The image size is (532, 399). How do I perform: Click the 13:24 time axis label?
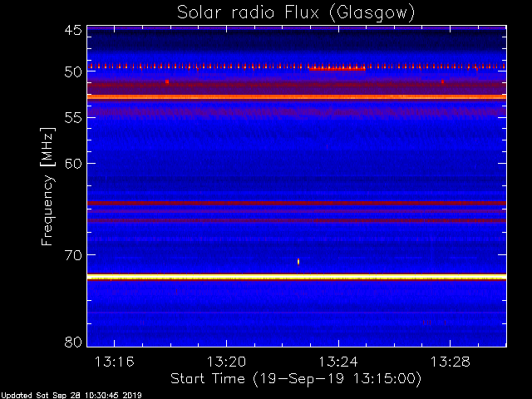(x=338, y=362)
